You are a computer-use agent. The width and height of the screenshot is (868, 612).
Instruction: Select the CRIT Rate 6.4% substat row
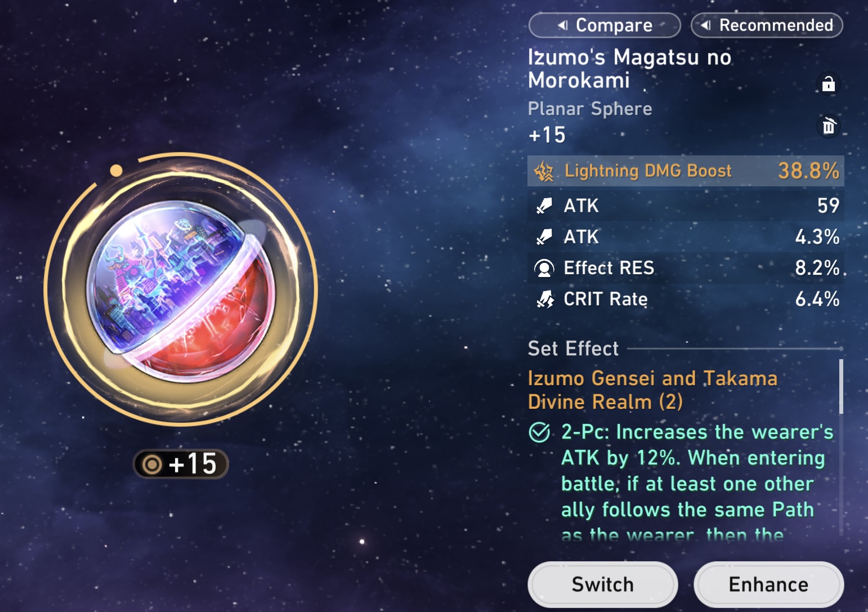point(686,299)
